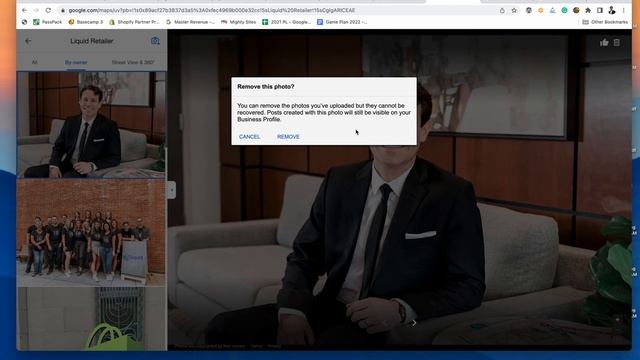Open the Basecamp 3 bookmark

(86, 22)
